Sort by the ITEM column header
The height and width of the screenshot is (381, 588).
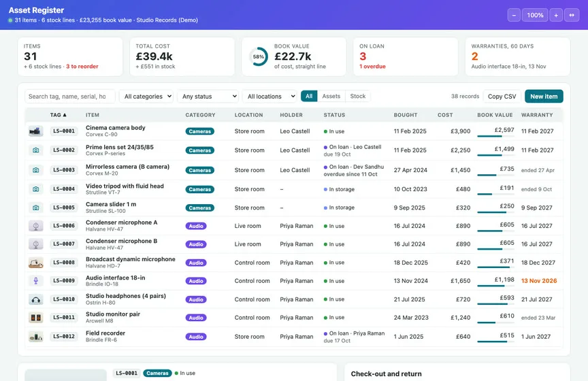pyautogui.click(x=93, y=115)
